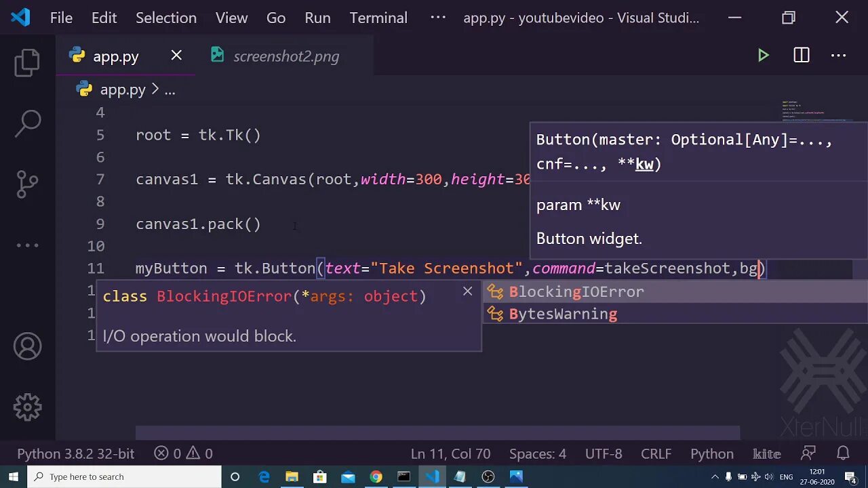Click the kite status bar item
Viewport: 868px width, 488px height.
767,453
